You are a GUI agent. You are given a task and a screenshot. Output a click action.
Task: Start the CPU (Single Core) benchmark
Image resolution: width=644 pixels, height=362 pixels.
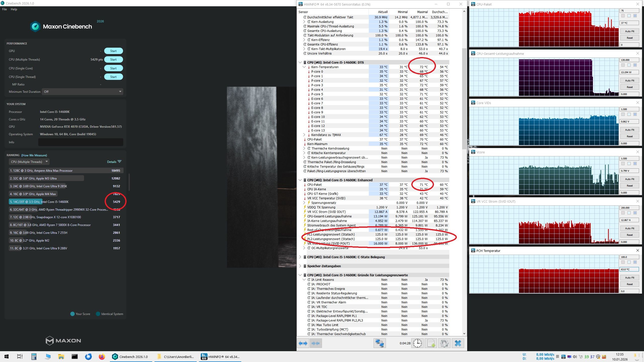pos(113,68)
